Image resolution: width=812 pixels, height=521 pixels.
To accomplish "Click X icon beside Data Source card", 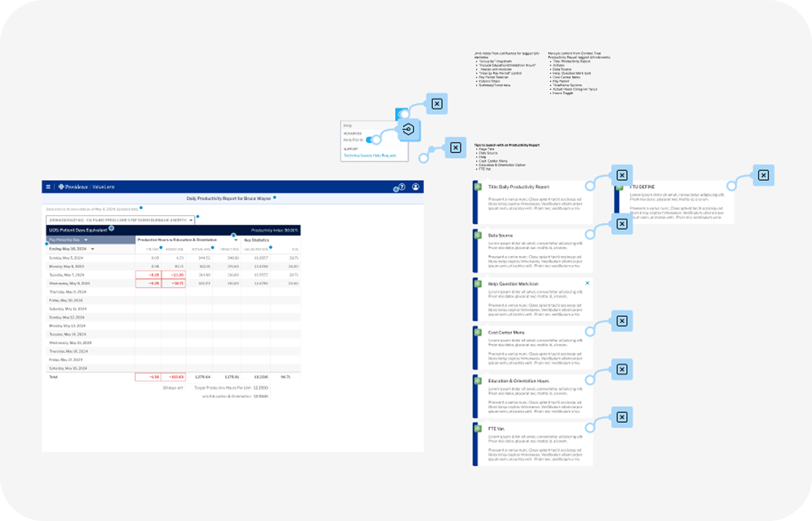I will coord(621,224).
